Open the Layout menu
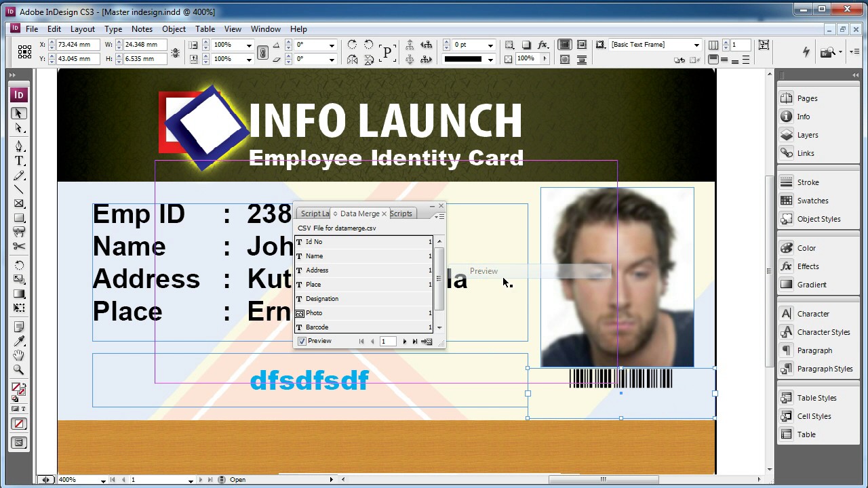This screenshot has width=868, height=488. pyautogui.click(x=83, y=29)
